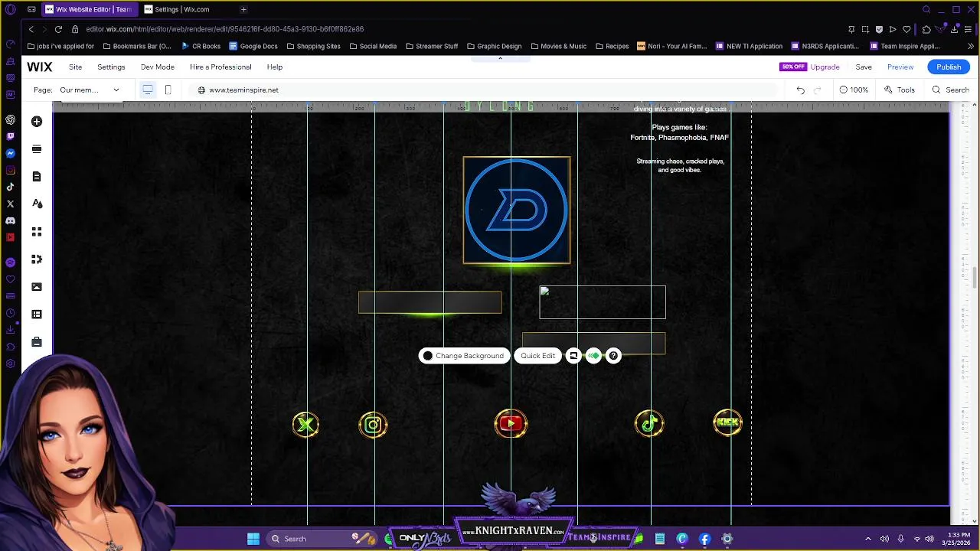Click the browser address bar

point(459,29)
